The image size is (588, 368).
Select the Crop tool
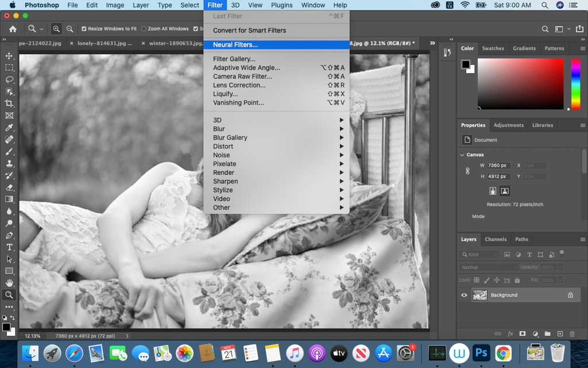pos(9,103)
